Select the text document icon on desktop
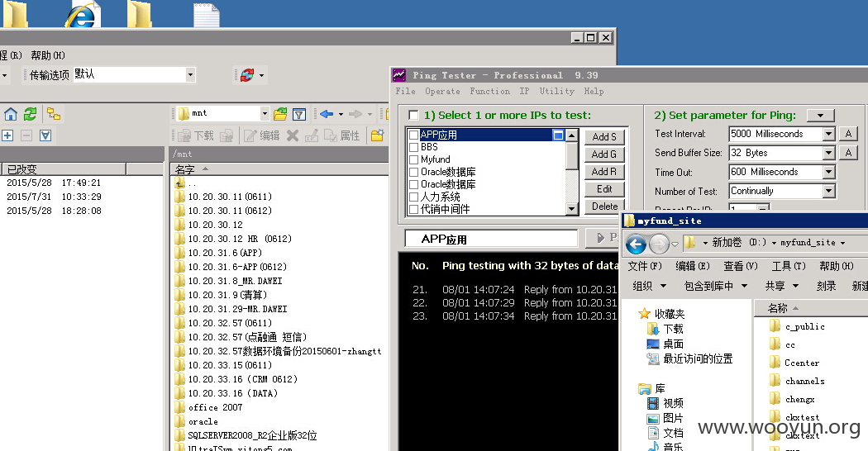This screenshot has height=451, width=868. [x=207, y=15]
